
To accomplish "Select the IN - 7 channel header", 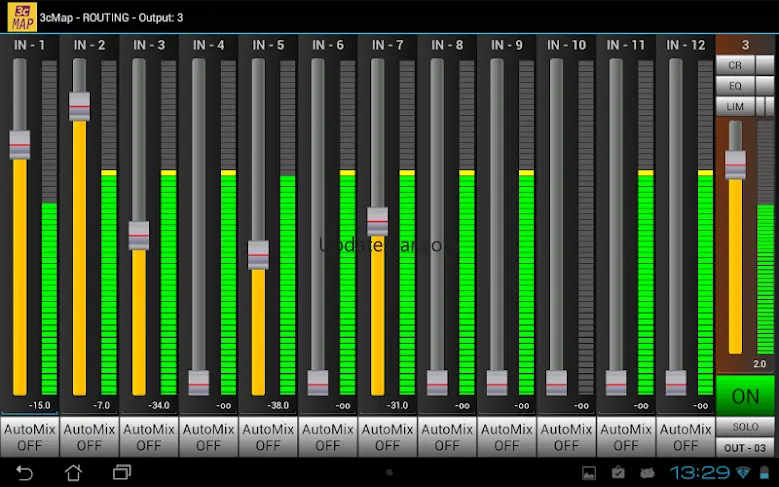I will click(387, 45).
